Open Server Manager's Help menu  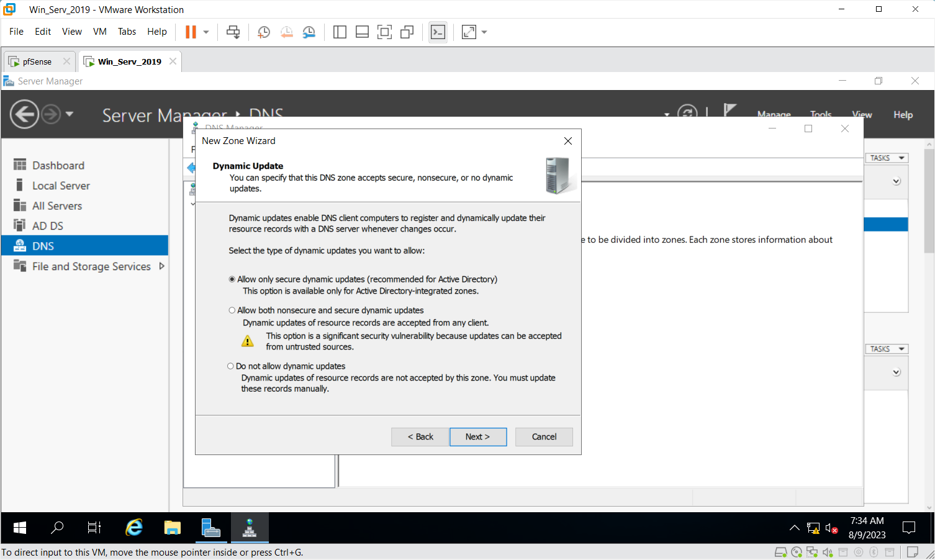point(903,115)
